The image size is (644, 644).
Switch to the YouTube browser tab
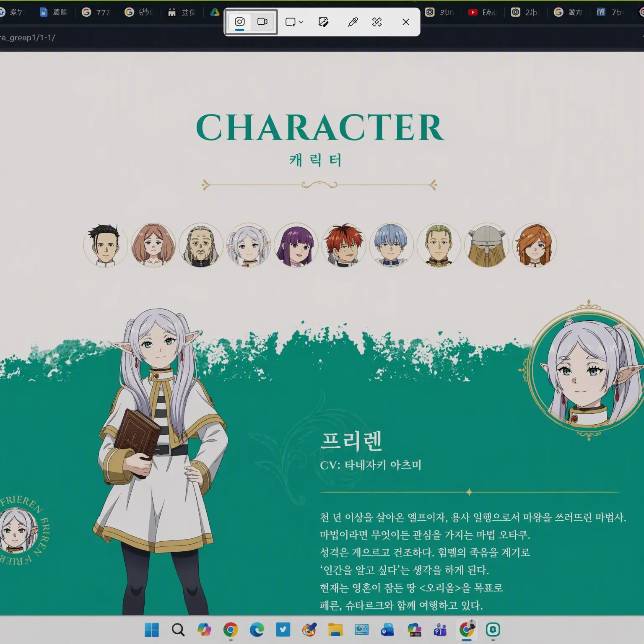tap(483, 12)
